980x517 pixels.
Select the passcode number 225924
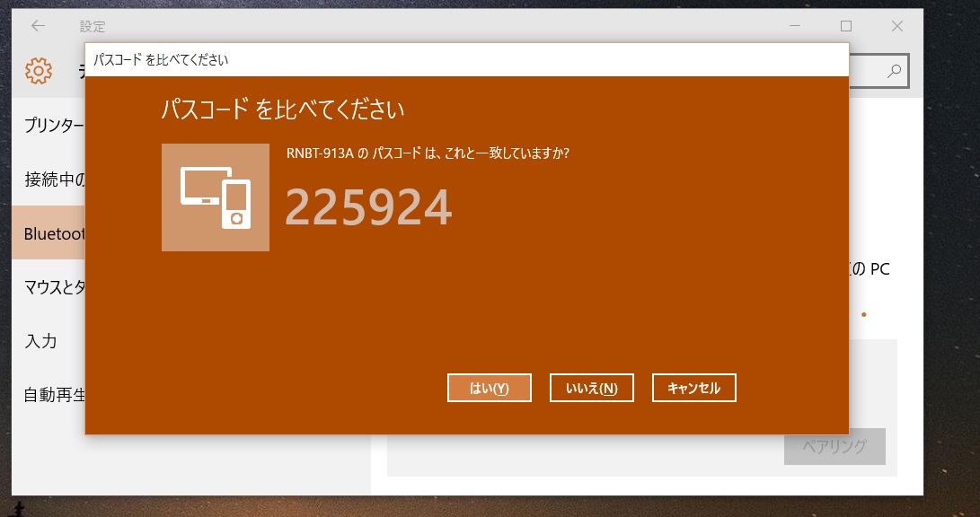(x=369, y=207)
